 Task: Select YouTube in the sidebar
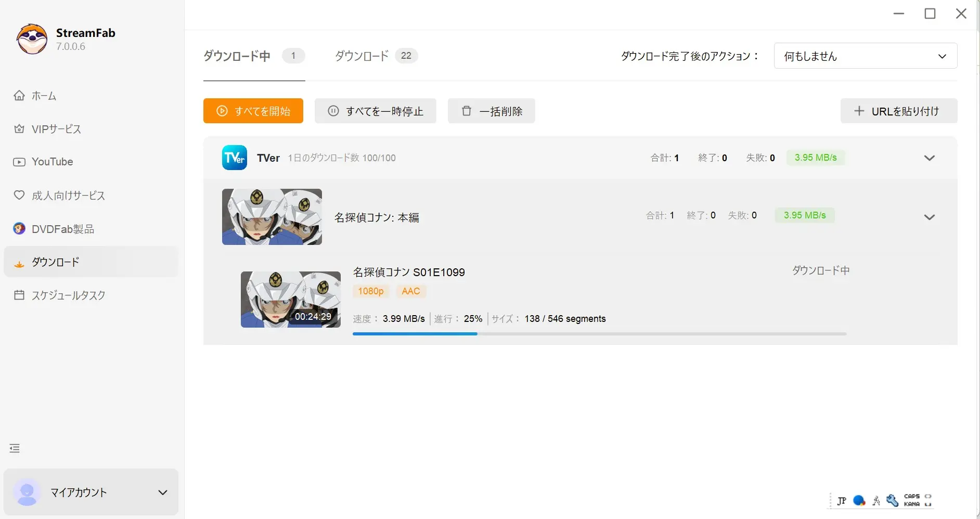(x=91, y=162)
